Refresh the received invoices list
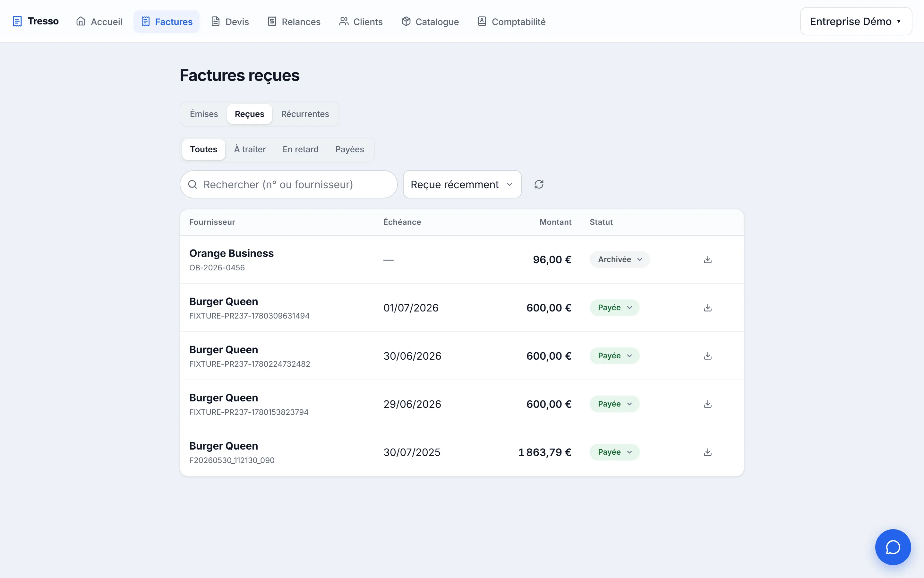924x578 pixels. [539, 184]
